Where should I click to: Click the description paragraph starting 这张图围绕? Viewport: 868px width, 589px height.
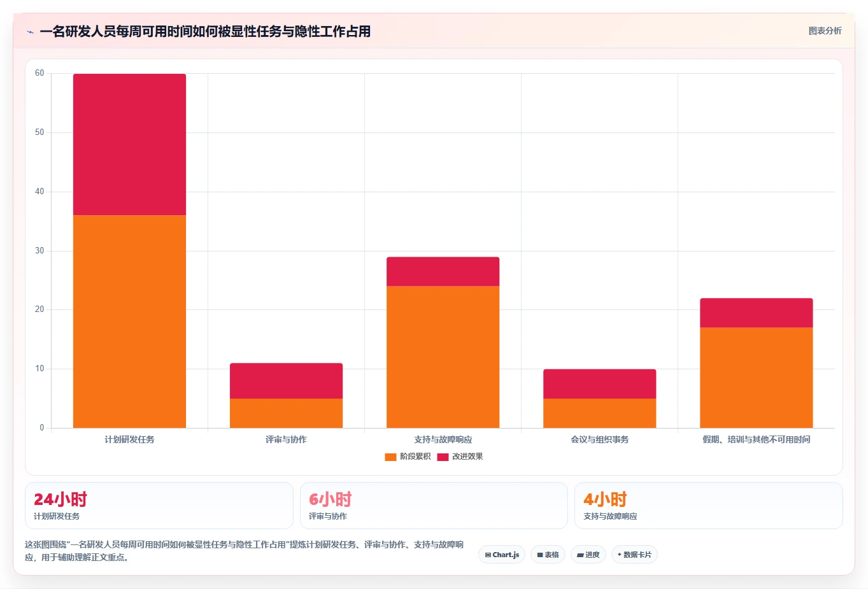245,551
